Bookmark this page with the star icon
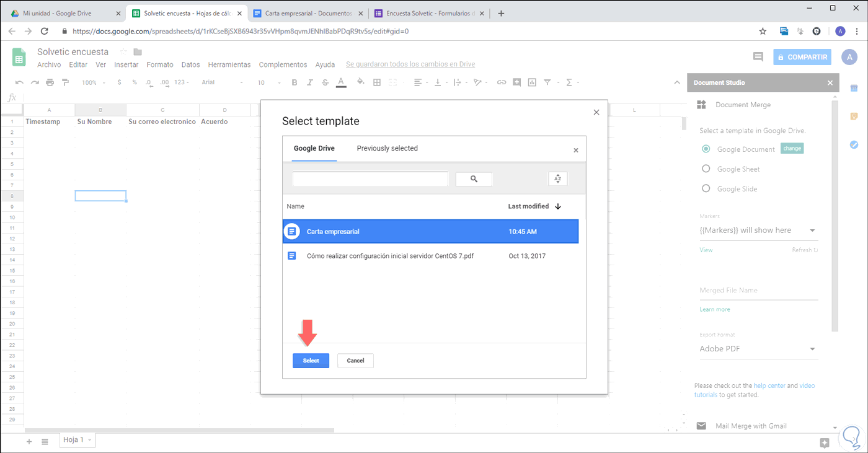The width and height of the screenshot is (868, 453). [763, 31]
